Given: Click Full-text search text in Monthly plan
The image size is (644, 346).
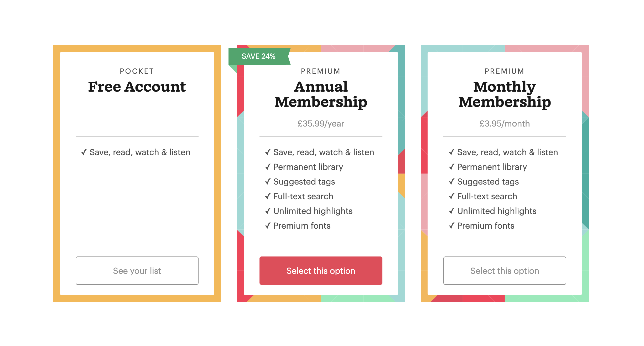Looking at the screenshot, I should coord(487,196).
